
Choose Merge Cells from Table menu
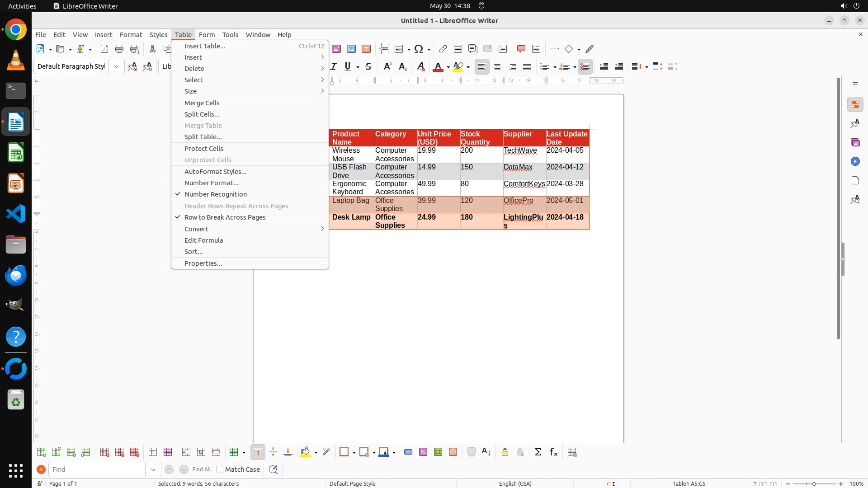click(202, 103)
